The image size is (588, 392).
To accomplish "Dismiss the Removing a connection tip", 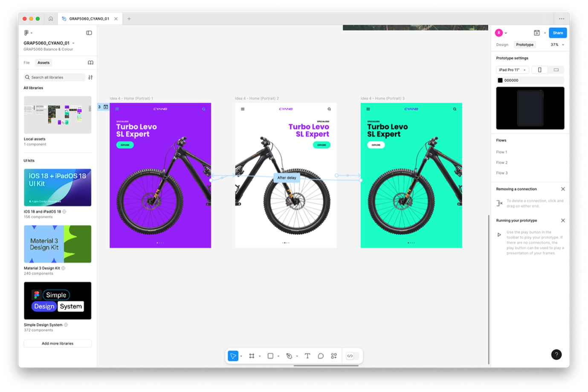I will (x=563, y=189).
